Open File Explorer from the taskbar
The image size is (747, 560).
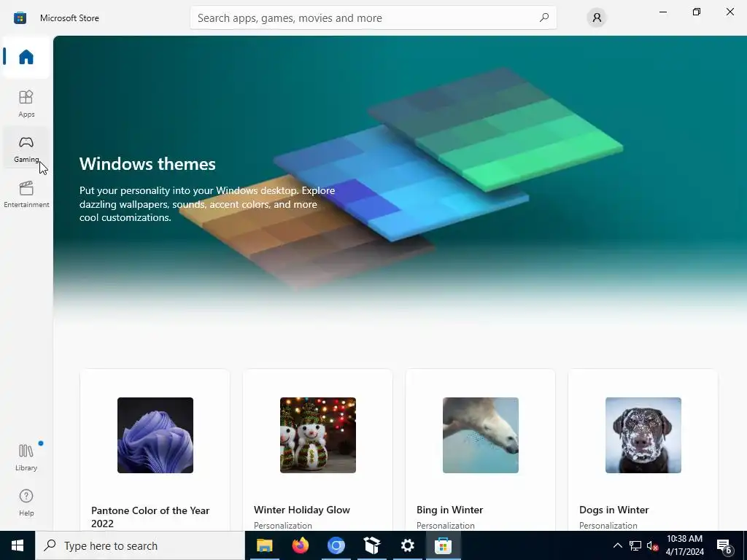[264, 545]
